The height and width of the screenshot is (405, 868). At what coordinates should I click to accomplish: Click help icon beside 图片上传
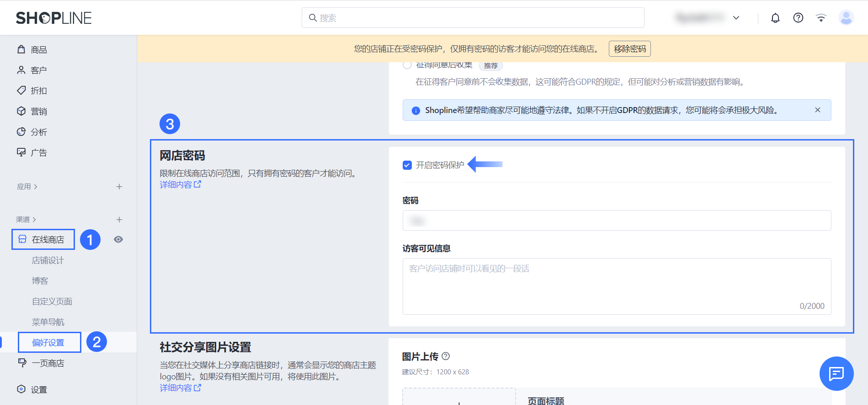click(x=446, y=356)
